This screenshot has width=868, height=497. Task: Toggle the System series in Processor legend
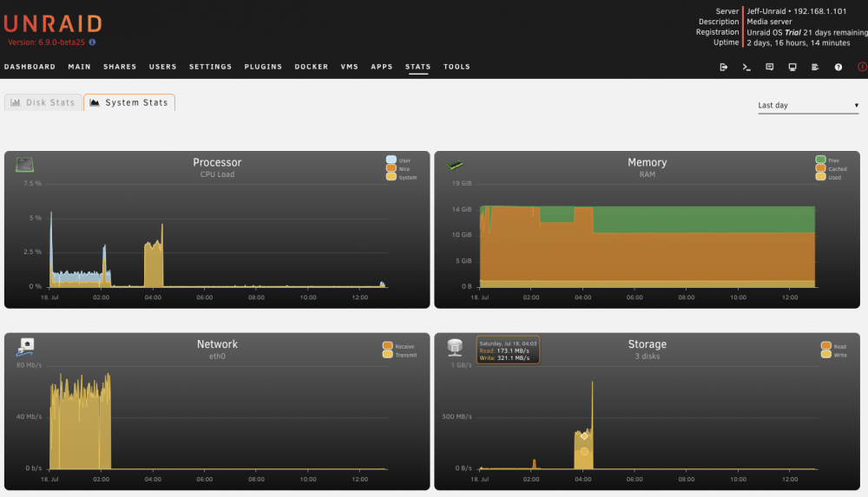[x=402, y=177]
